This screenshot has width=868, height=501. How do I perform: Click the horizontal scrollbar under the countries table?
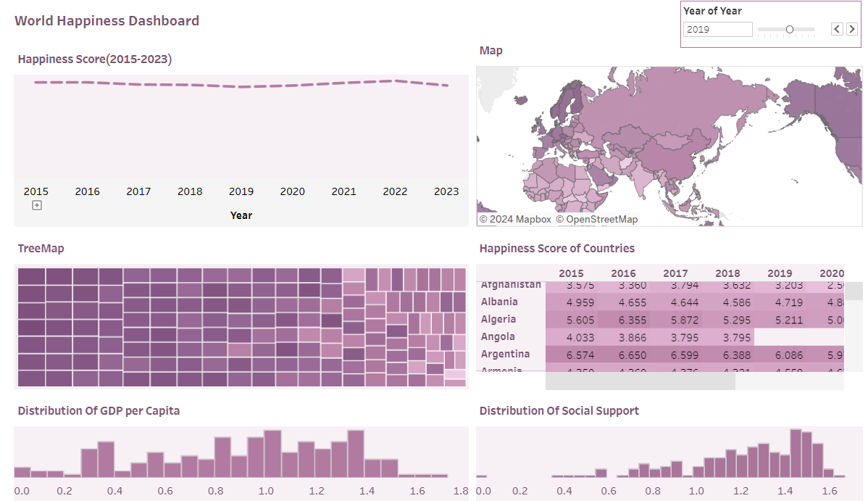(x=640, y=381)
